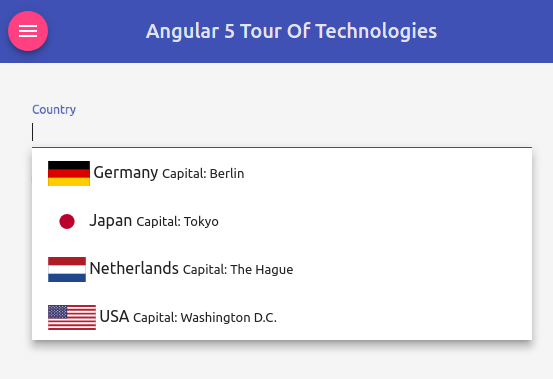Click the blue header toolbar background

pos(494,31)
